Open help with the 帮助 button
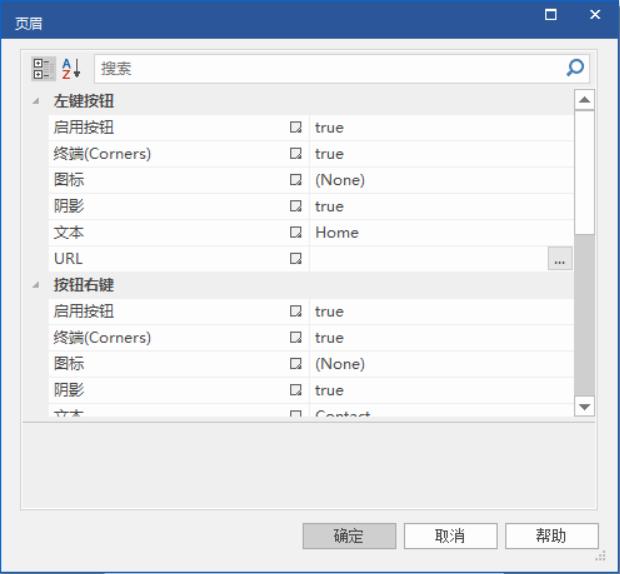The height and width of the screenshot is (574, 620). tap(551, 536)
